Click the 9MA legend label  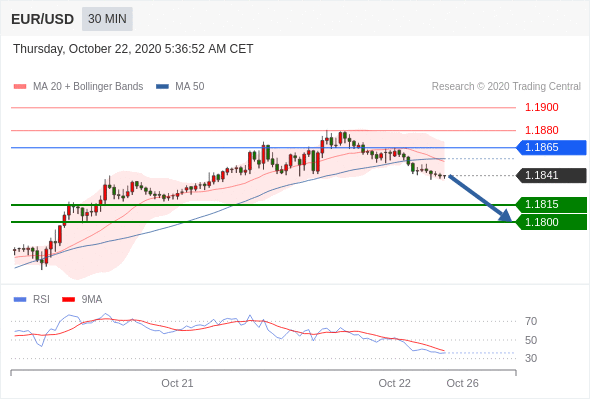point(92,300)
